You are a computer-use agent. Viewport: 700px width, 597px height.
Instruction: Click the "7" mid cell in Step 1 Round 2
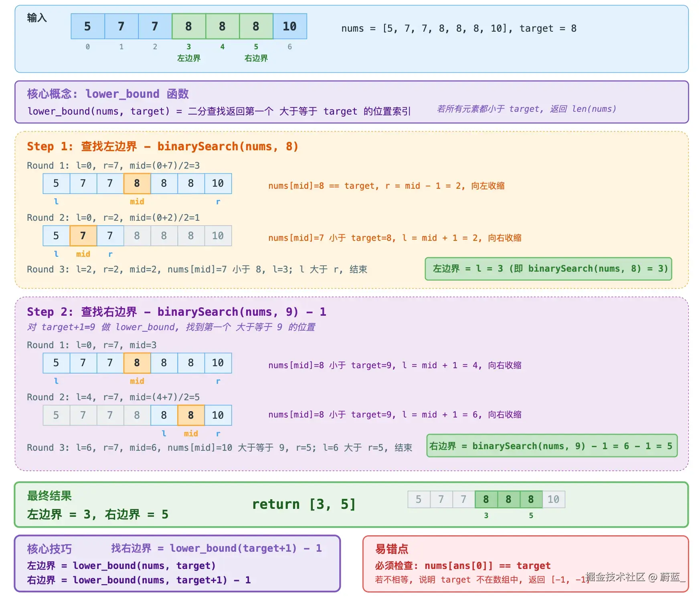coord(83,236)
